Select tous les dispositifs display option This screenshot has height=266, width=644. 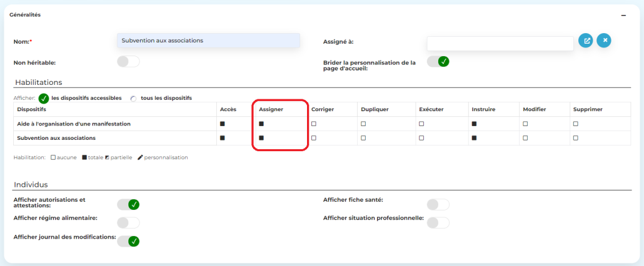(133, 99)
